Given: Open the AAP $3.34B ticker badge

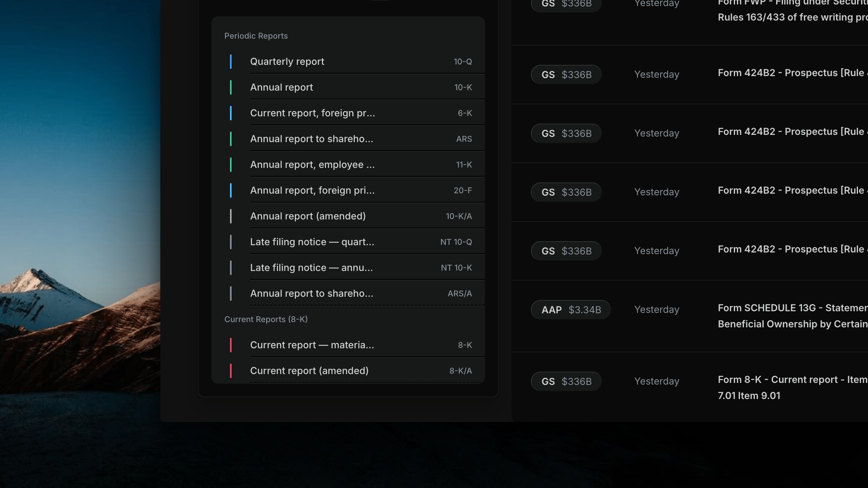Looking at the screenshot, I should tap(571, 310).
